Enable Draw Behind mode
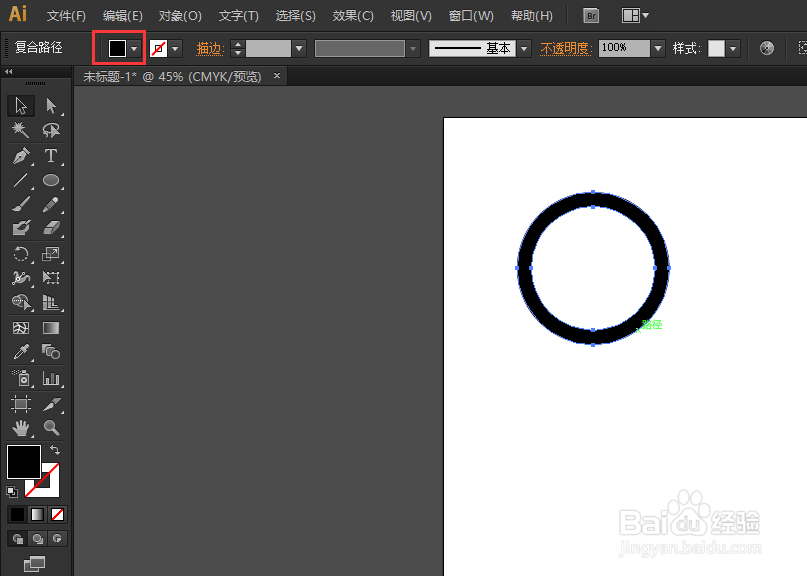Screen dimensions: 807x576 coord(37,538)
